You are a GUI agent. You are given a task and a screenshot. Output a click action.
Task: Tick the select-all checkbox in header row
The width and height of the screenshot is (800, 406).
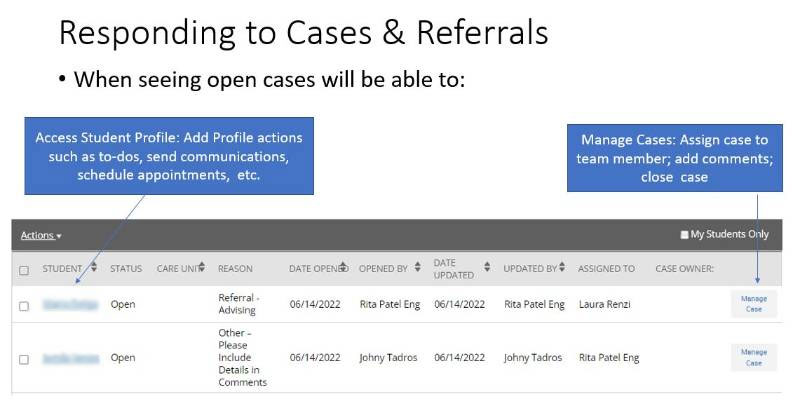24,269
